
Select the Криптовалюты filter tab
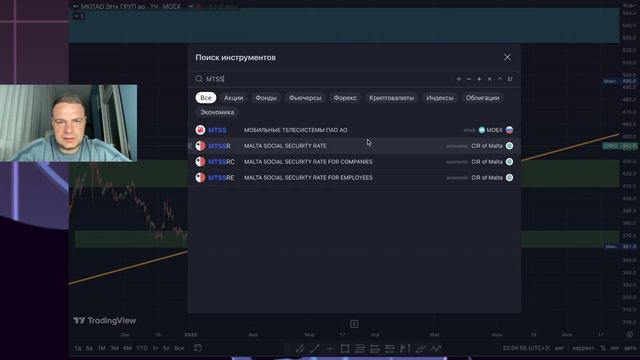(391, 98)
